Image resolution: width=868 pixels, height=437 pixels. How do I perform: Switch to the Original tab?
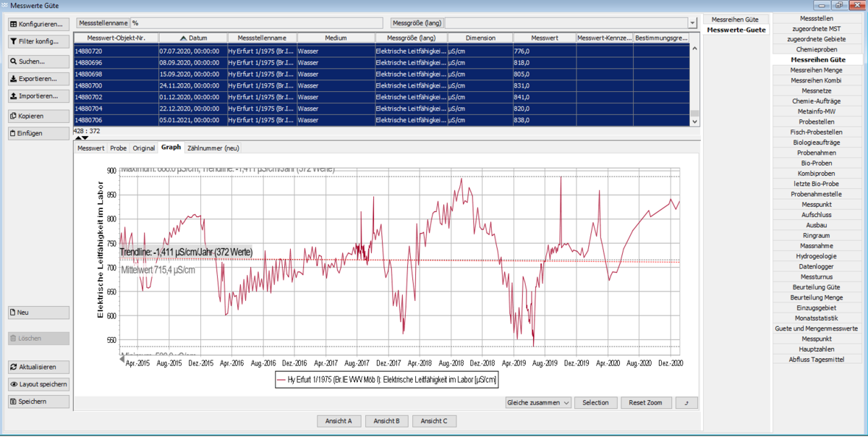pyautogui.click(x=144, y=148)
